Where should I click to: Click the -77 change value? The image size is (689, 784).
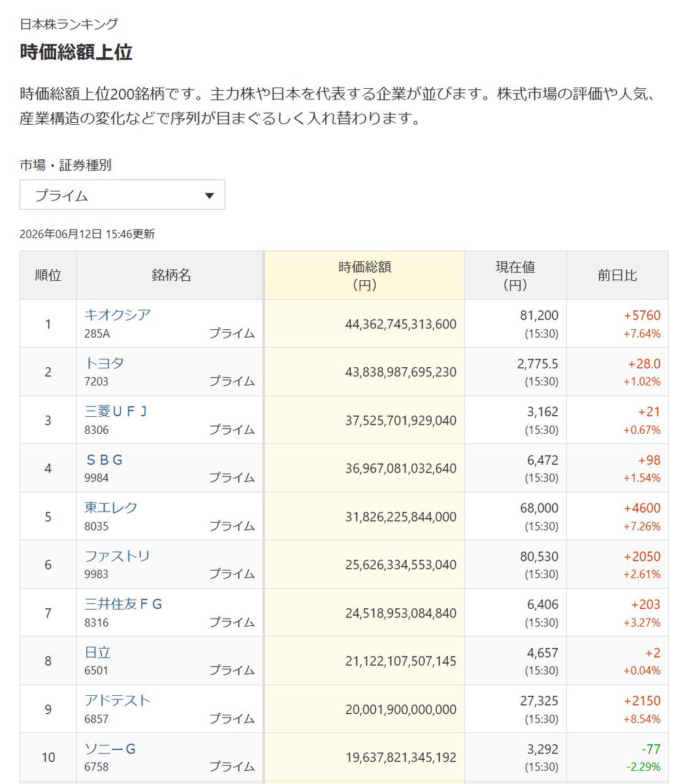tap(650, 749)
